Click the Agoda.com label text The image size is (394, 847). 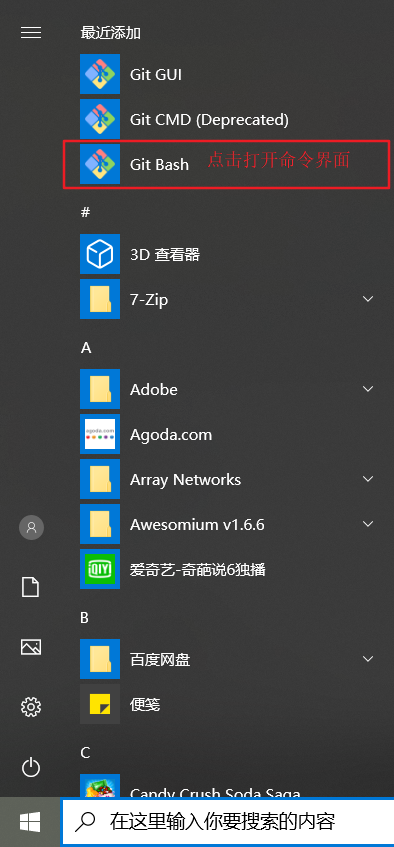[x=171, y=435]
